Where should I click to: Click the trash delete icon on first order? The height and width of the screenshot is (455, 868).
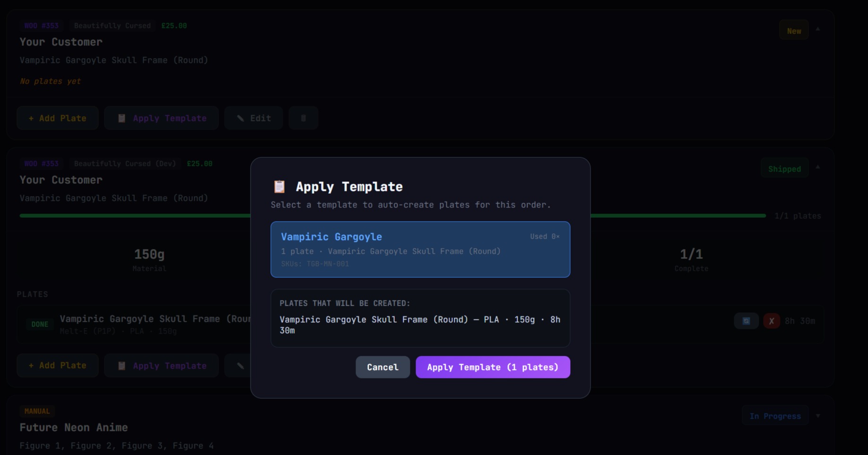point(303,118)
